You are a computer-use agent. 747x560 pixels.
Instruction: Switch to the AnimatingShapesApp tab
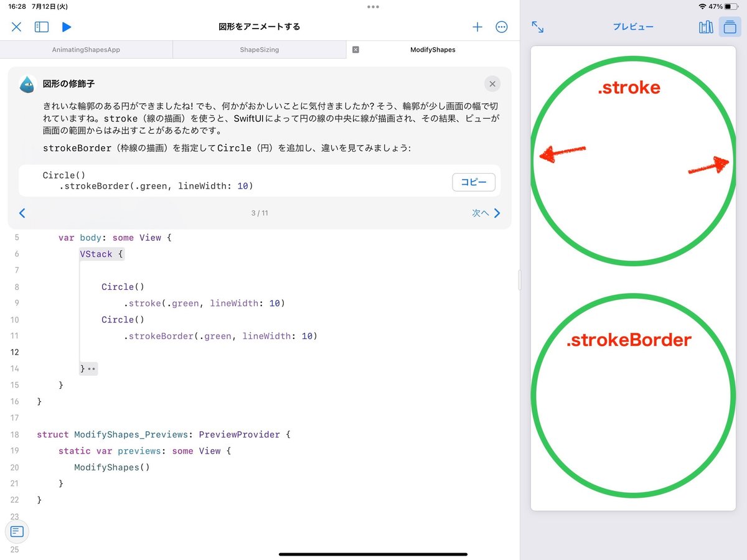[x=86, y=50]
